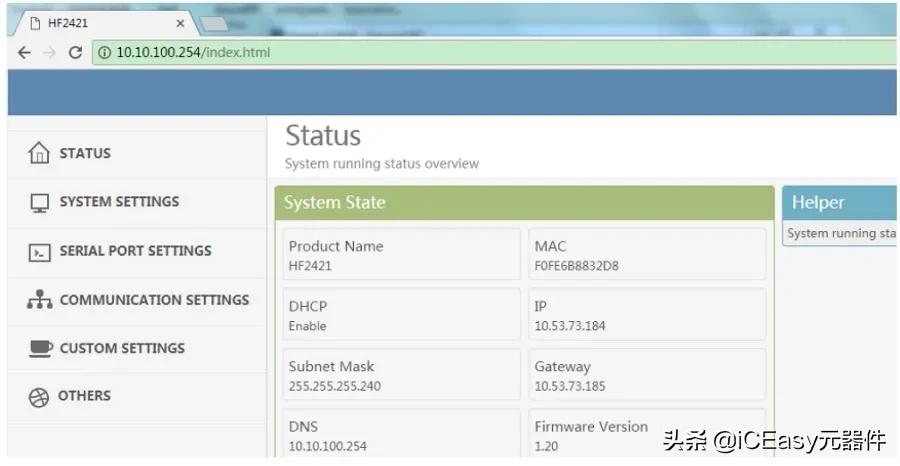Image resolution: width=900 pixels, height=466 pixels.
Task: Open SYSTEM SETTINGS in sidebar
Action: [137, 202]
